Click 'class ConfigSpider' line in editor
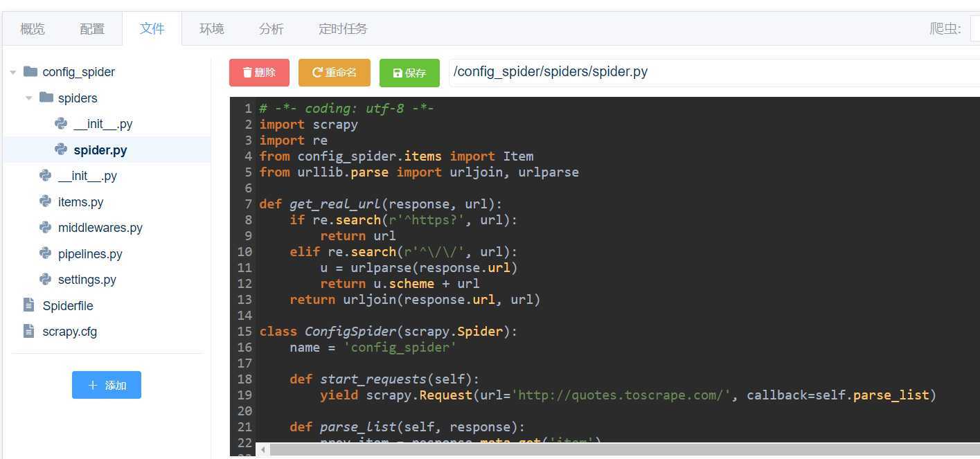The width and height of the screenshot is (980, 459). (x=389, y=332)
